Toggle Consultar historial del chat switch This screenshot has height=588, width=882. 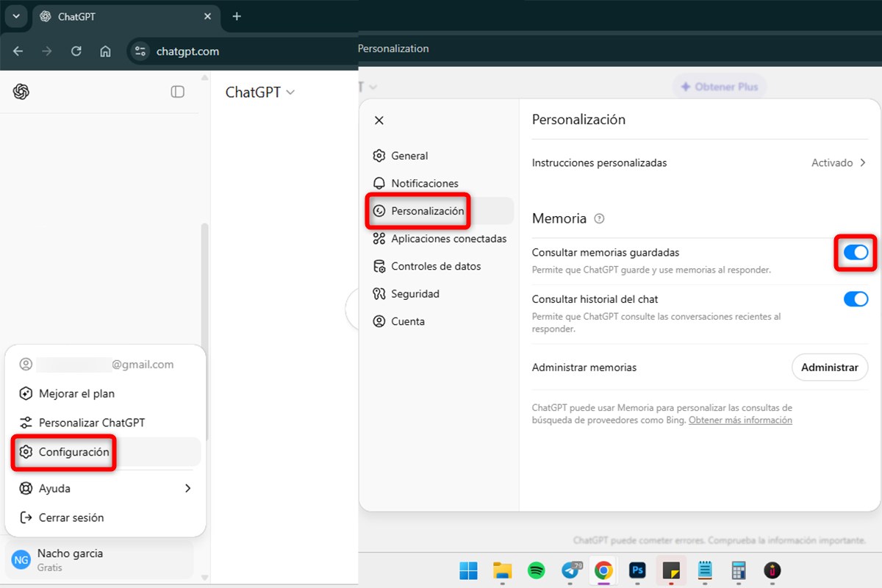point(856,299)
